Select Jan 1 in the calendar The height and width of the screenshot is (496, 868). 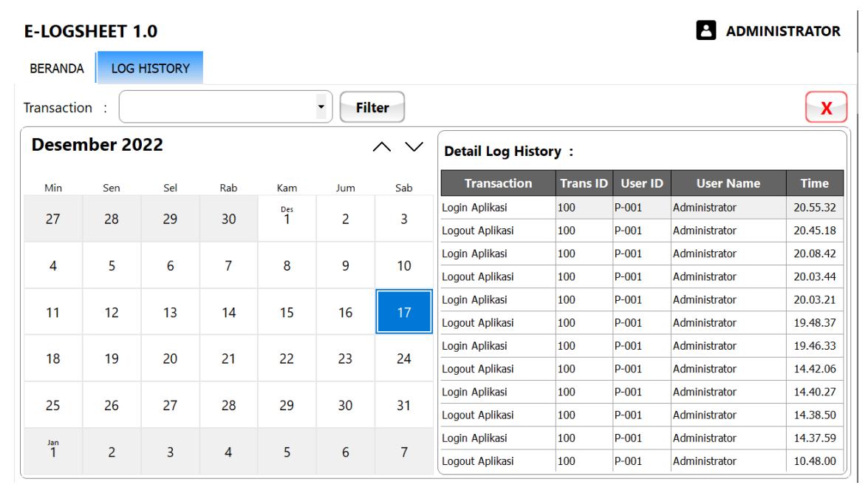click(x=52, y=452)
